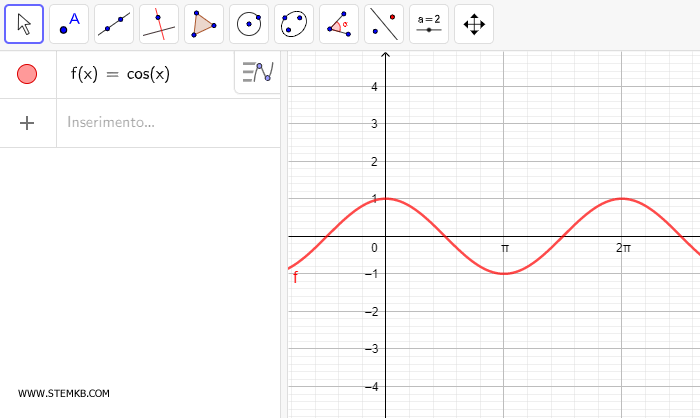Viewport: 700px width, 418px height.
Task: Select the Point tool
Action: click(x=69, y=23)
